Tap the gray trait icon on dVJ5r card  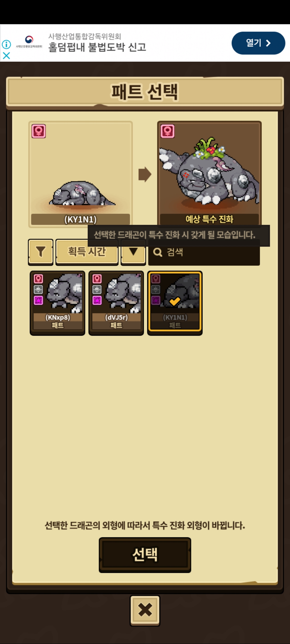[x=97, y=290]
